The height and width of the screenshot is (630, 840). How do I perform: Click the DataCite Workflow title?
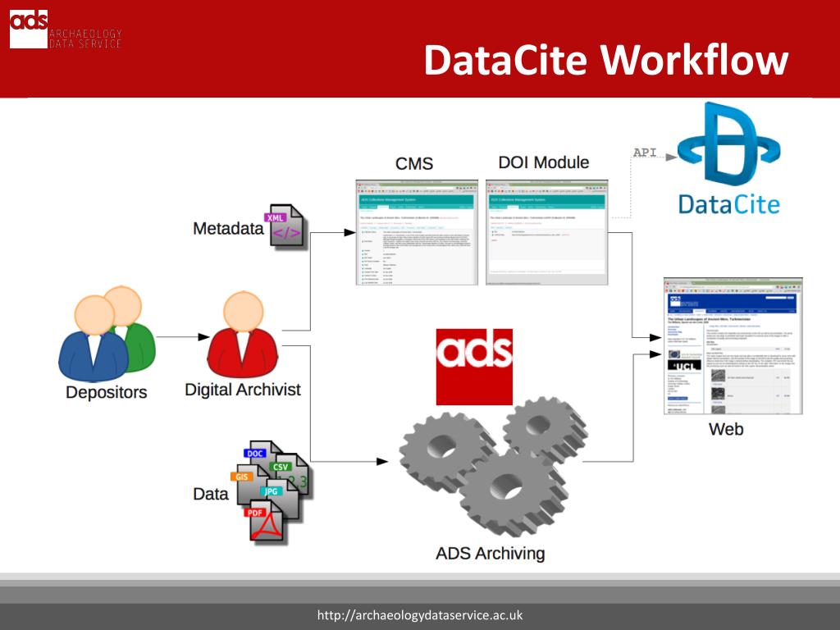[x=606, y=59]
